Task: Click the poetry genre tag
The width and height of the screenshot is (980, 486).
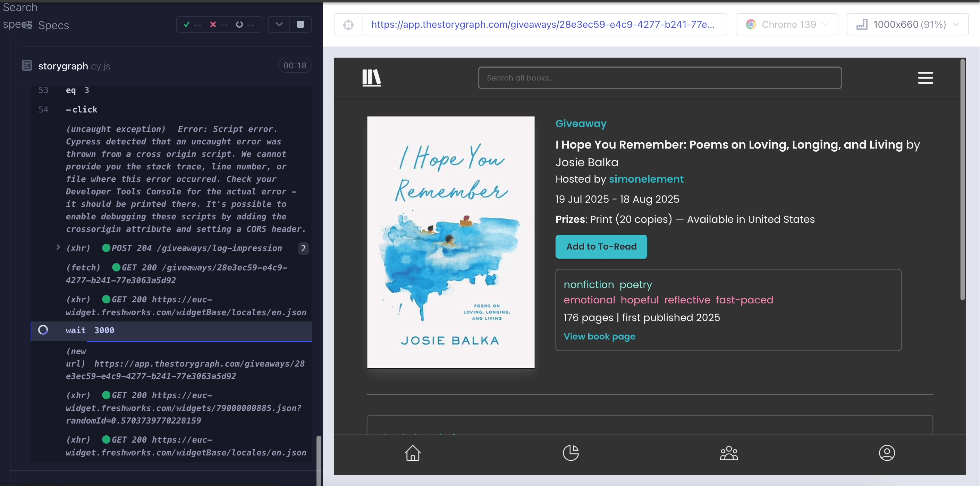Action: (635, 285)
